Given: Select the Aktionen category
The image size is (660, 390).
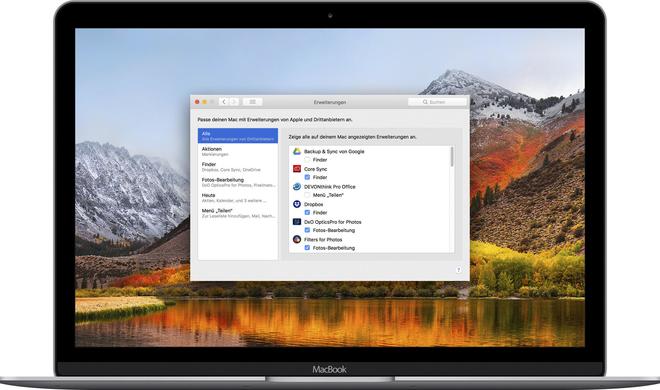Looking at the screenshot, I should point(238,151).
